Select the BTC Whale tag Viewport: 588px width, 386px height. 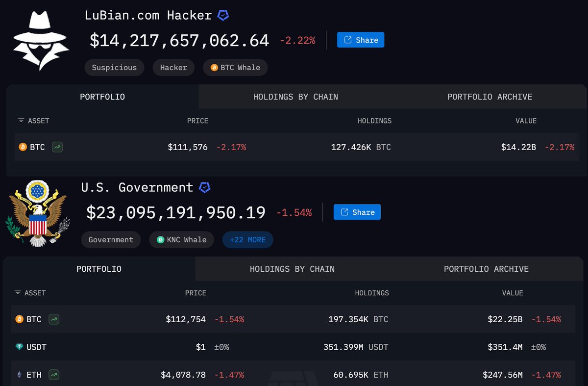[235, 68]
